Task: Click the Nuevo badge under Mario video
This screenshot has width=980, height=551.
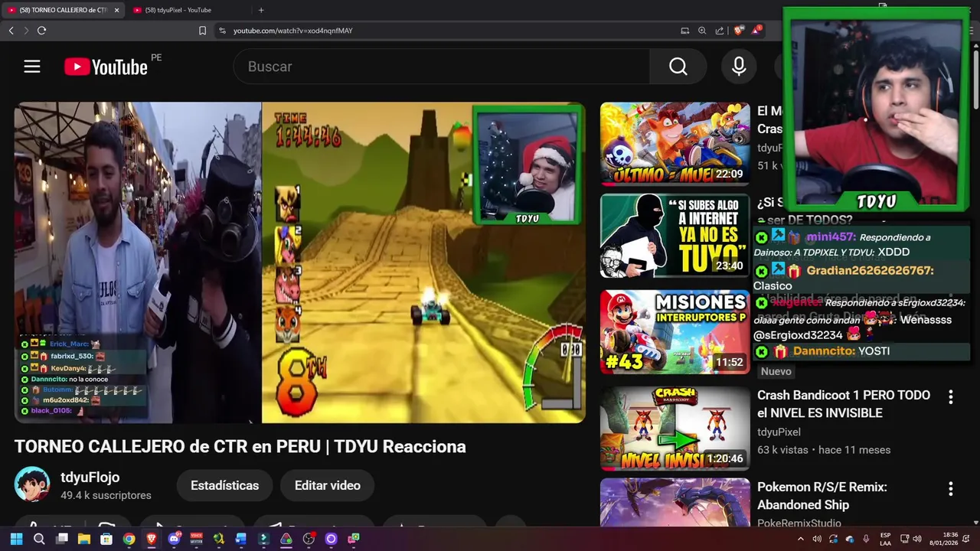Action: (x=776, y=371)
